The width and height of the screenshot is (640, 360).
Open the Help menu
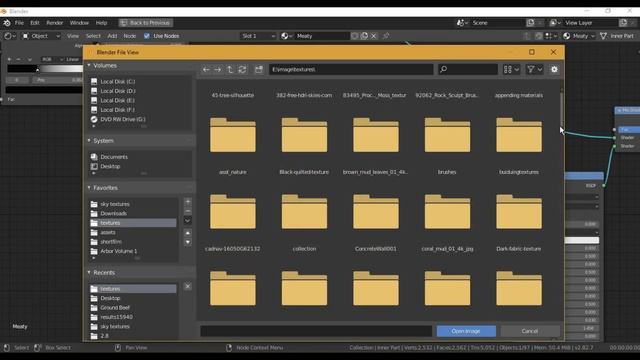101,23
